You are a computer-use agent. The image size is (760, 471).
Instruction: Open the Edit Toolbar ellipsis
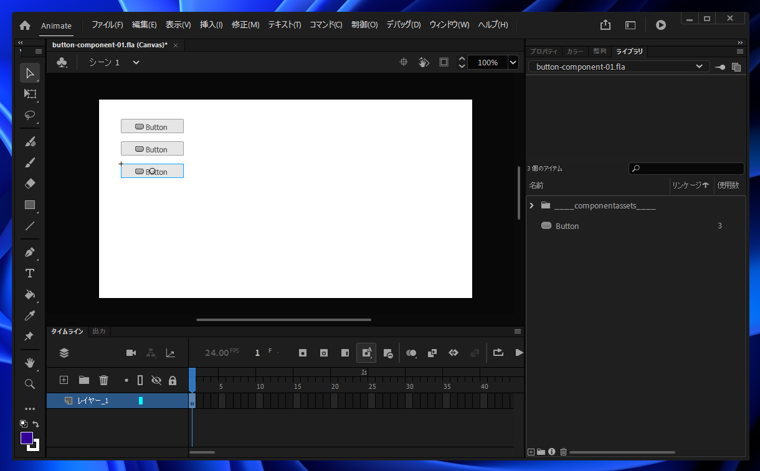tap(30, 409)
